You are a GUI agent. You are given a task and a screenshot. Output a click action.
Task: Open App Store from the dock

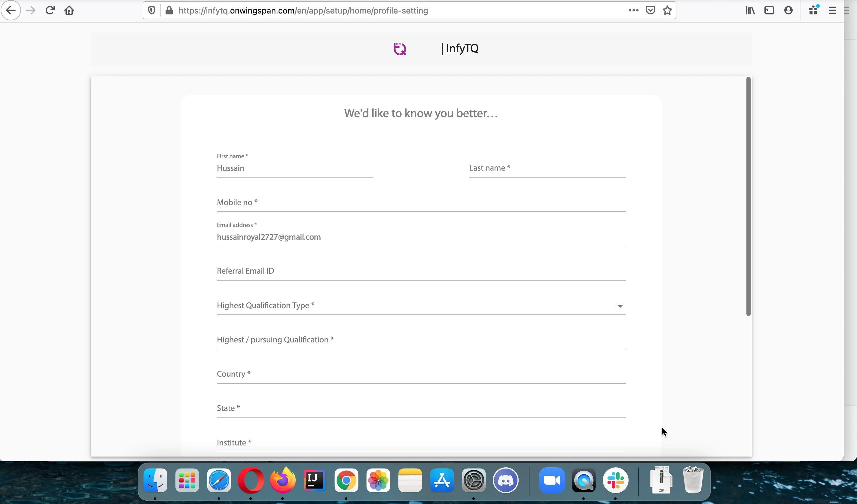tap(442, 480)
